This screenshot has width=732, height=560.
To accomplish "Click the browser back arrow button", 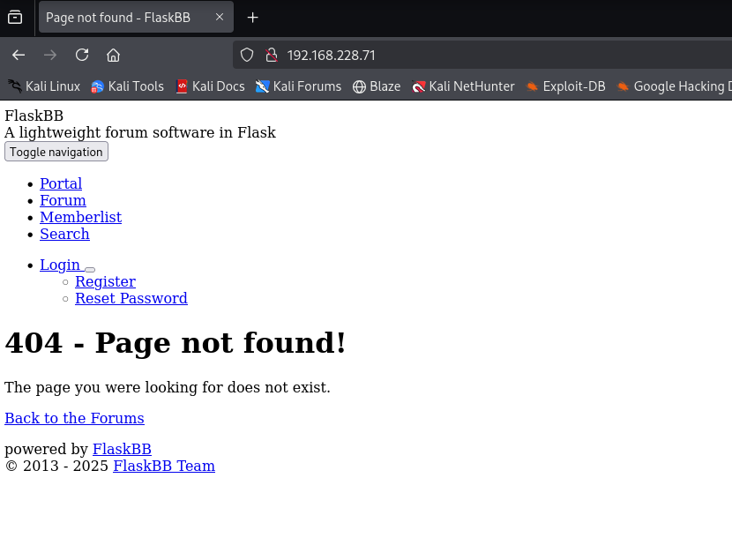I will (x=19, y=55).
